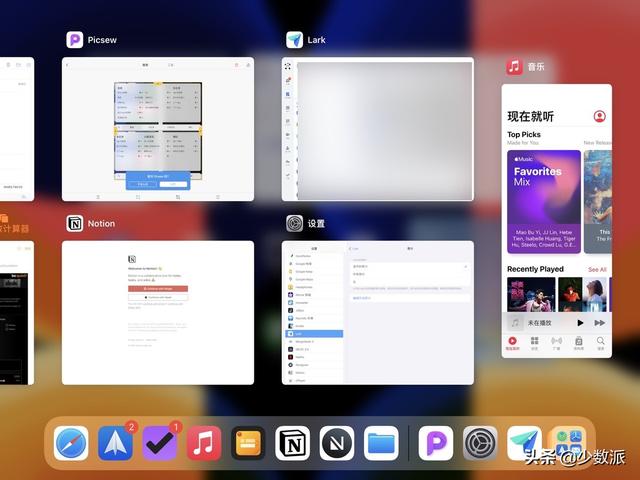Tap the Music note icon beside 音乐 label
640x480 pixels.
point(514,67)
